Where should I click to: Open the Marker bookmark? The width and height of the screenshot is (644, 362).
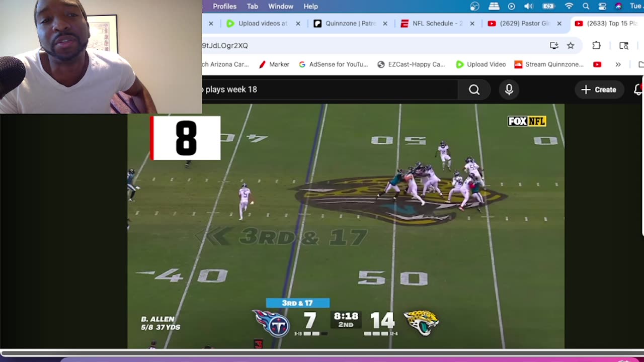pyautogui.click(x=274, y=64)
